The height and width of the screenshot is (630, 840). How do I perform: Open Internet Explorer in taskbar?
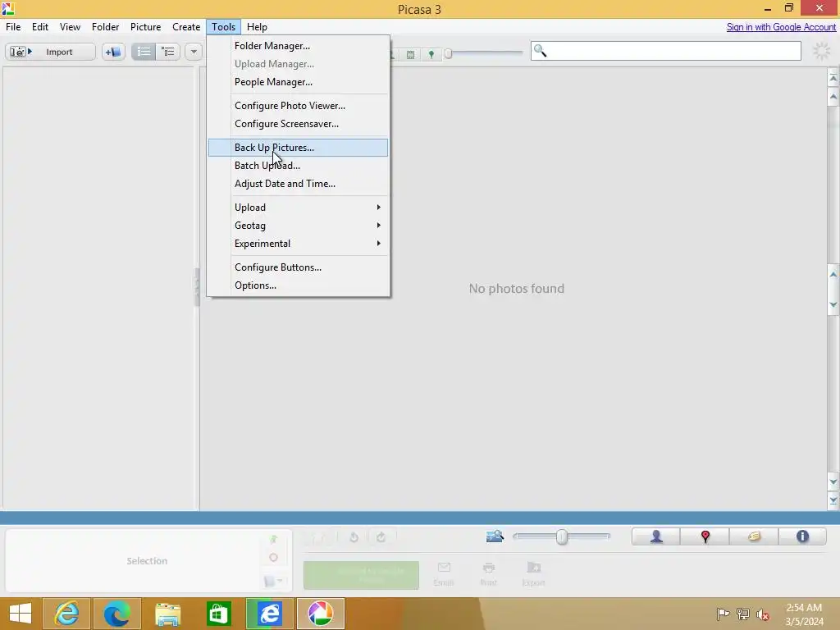click(x=66, y=614)
